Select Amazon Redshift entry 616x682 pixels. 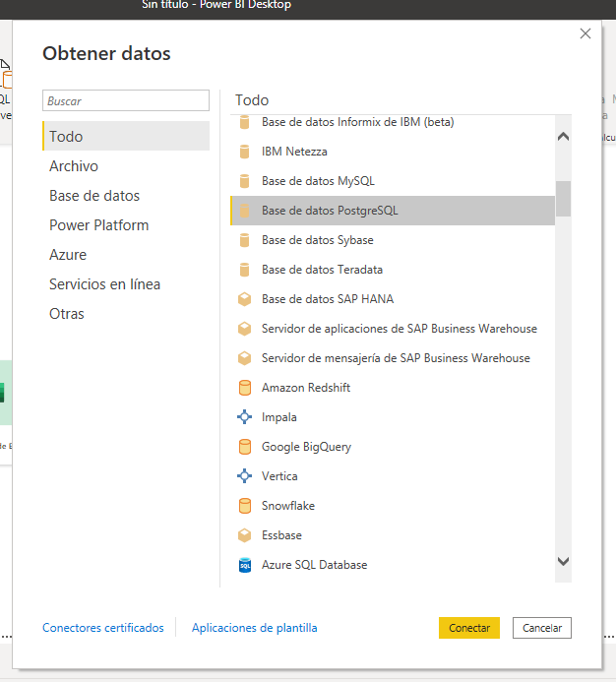click(x=393, y=388)
